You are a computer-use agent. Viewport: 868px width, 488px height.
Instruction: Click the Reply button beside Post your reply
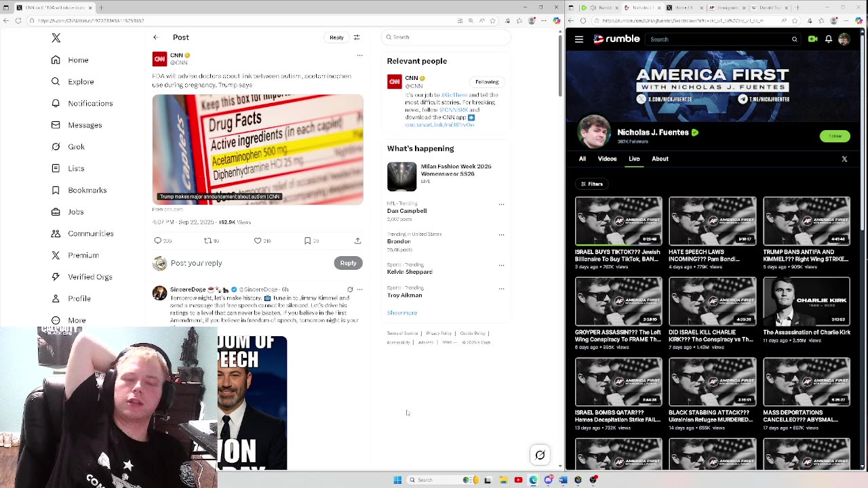click(348, 263)
